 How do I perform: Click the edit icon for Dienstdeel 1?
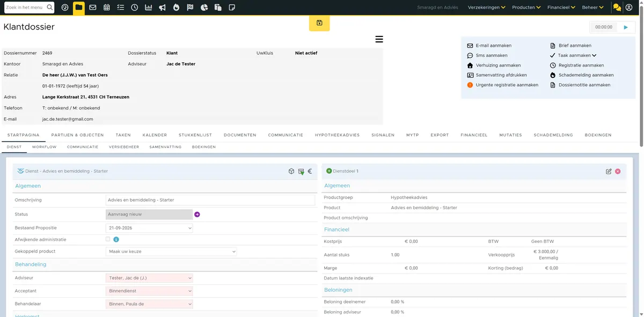(609, 171)
